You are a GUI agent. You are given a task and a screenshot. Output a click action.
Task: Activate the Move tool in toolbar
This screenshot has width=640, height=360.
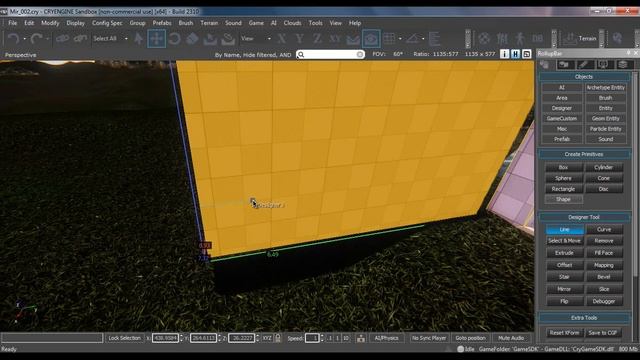coord(157,39)
